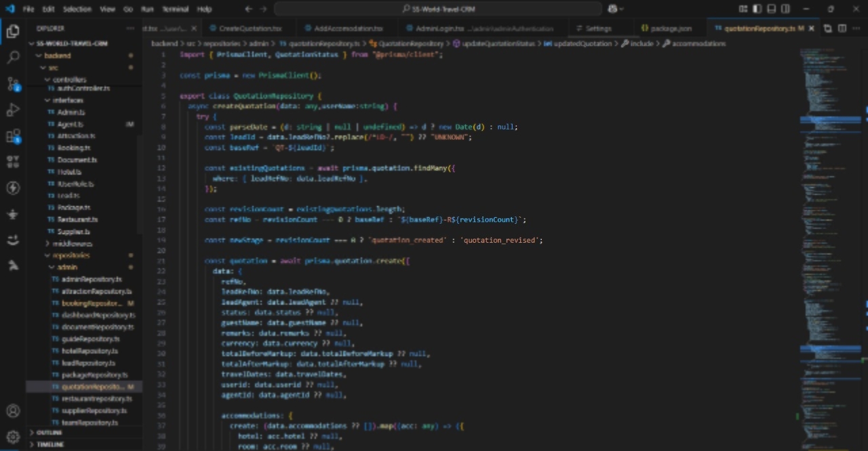Screen dimensions: 868x451
Task: Expand the TIMELINE section
Action: [x=50, y=444]
